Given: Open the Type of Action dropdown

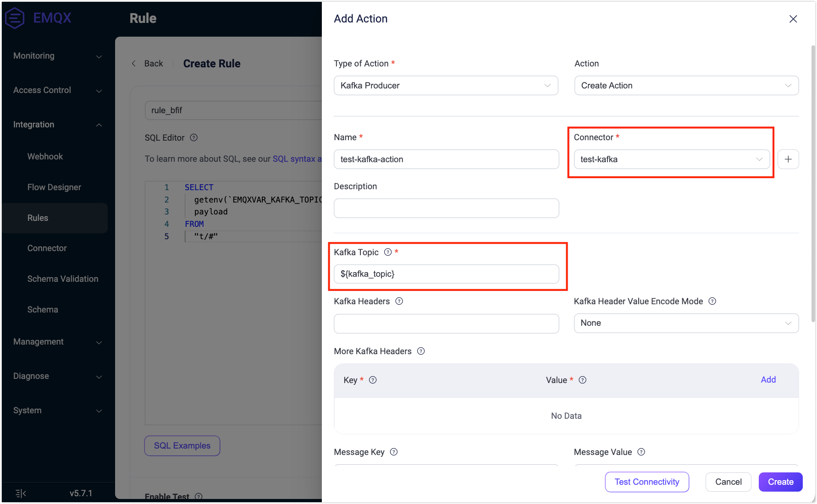Looking at the screenshot, I should pos(446,86).
